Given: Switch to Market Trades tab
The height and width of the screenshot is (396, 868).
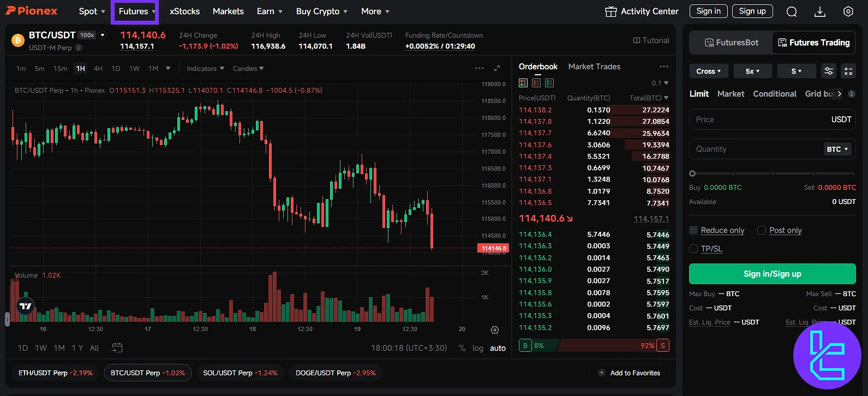Looking at the screenshot, I should 594,67.
